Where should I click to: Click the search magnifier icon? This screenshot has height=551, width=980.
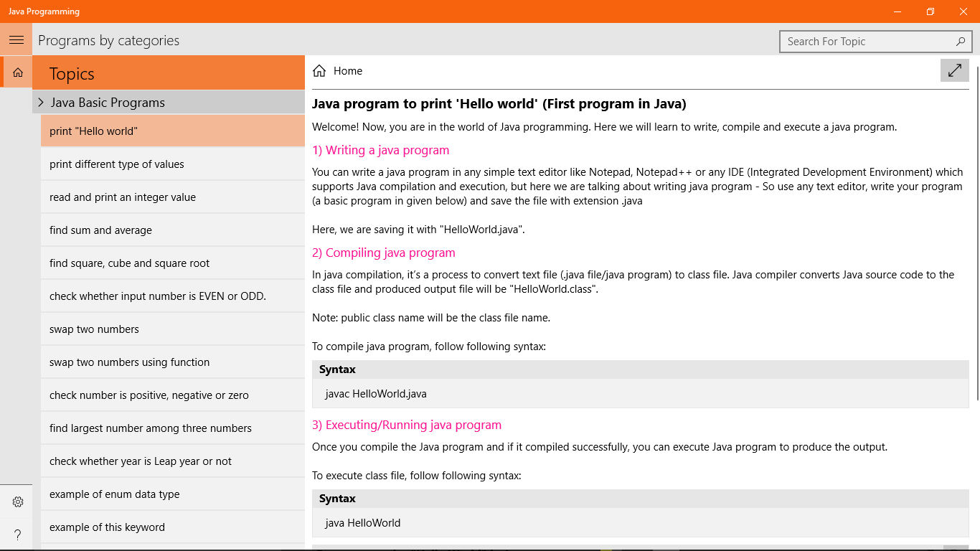coord(961,42)
